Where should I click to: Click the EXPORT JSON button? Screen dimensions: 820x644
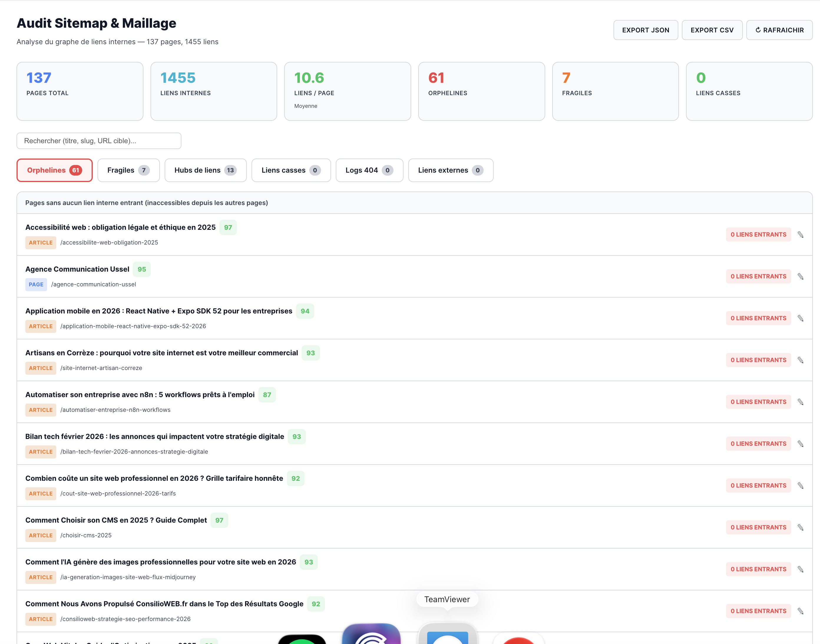coord(645,30)
